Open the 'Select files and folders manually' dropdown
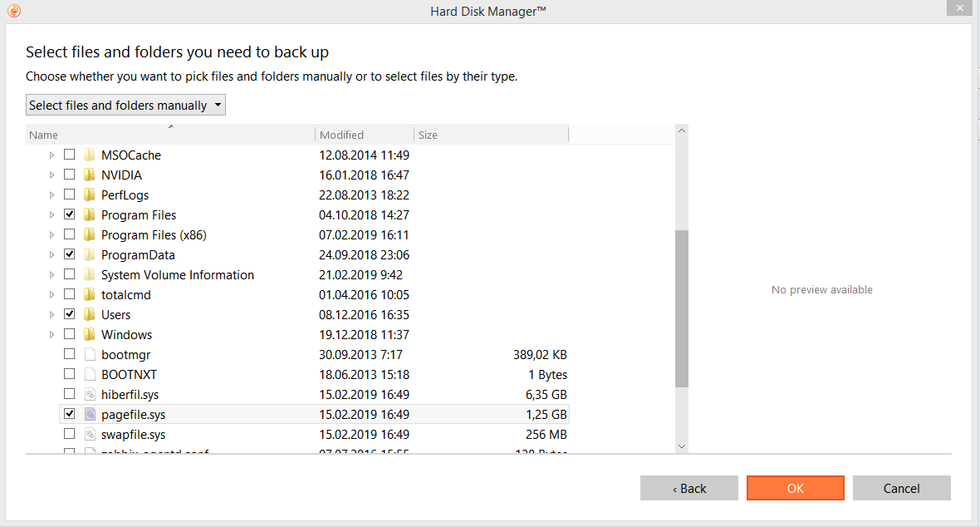The image size is (980, 527). [125, 106]
